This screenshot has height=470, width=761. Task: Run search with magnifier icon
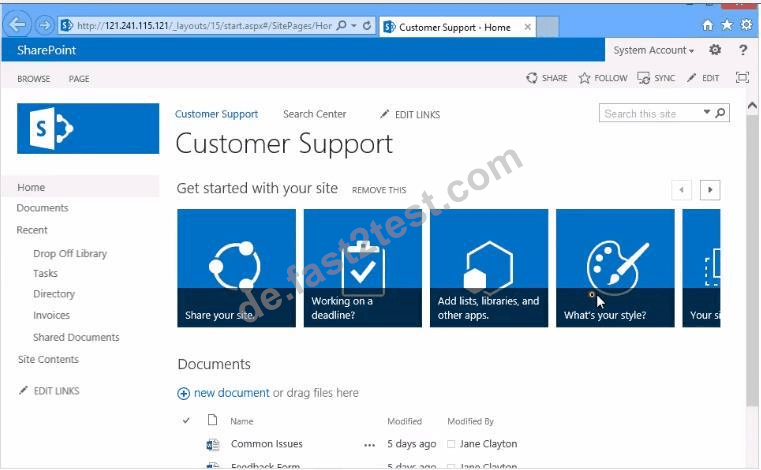pos(721,113)
